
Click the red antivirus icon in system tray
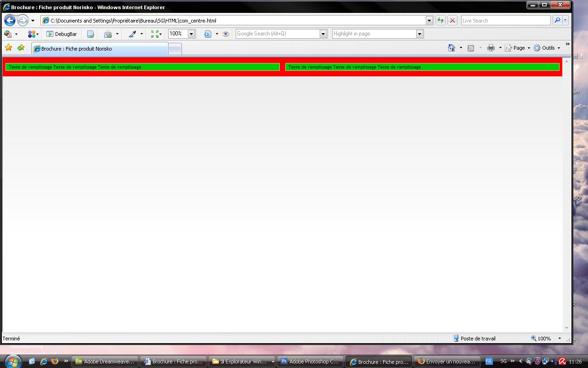[562, 362]
